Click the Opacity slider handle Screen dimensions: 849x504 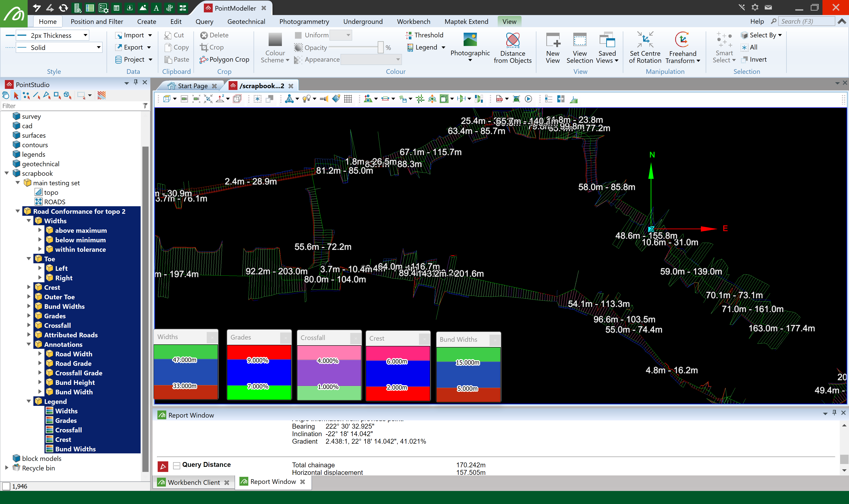[380, 48]
